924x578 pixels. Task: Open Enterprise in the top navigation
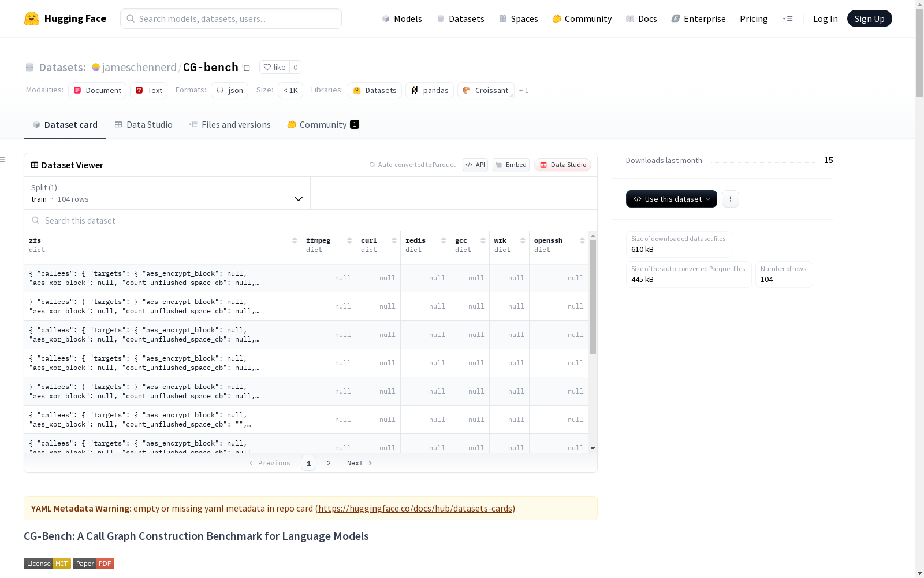(x=698, y=18)
